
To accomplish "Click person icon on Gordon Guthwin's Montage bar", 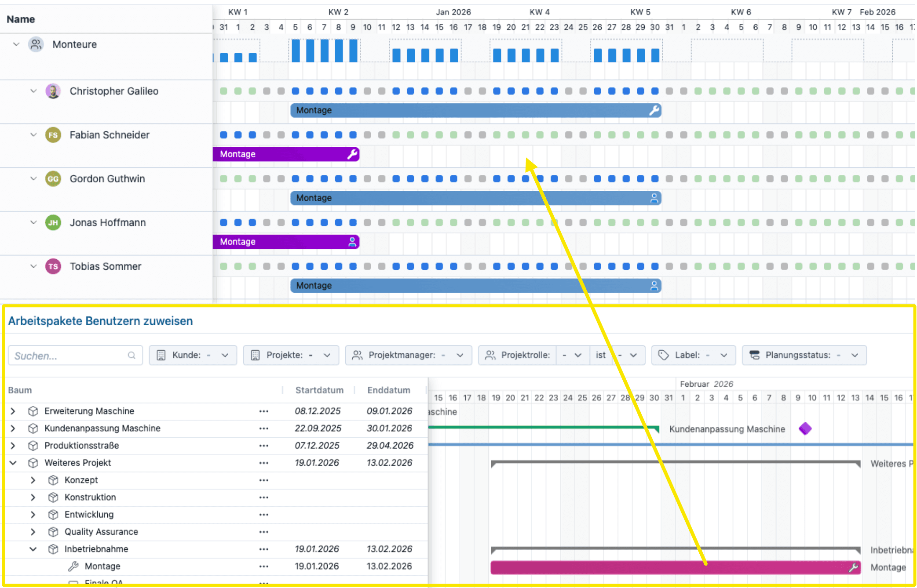I will click(654, 198).
